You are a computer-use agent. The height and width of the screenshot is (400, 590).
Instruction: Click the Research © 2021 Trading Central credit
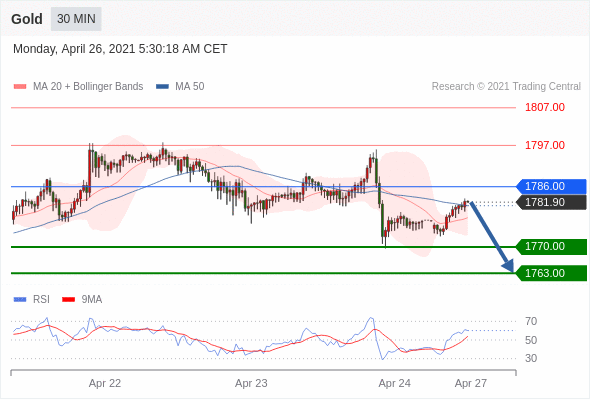pyautogui.click(x=506, y=87)
